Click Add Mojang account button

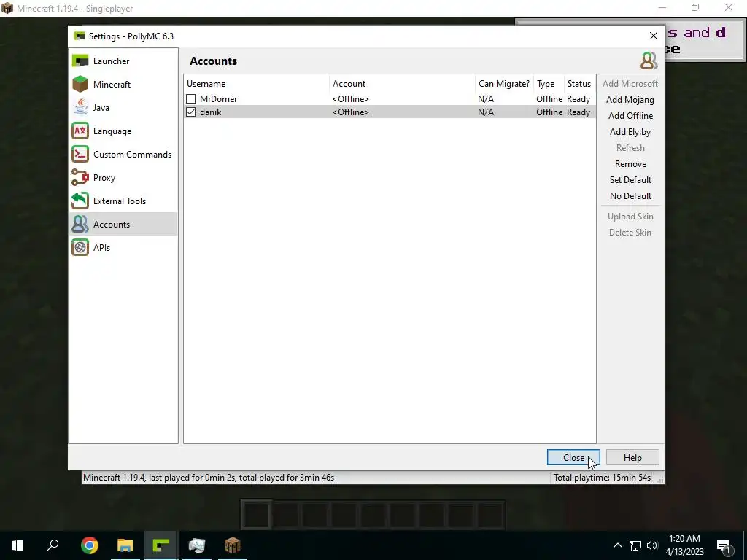[x=630, y=100]
